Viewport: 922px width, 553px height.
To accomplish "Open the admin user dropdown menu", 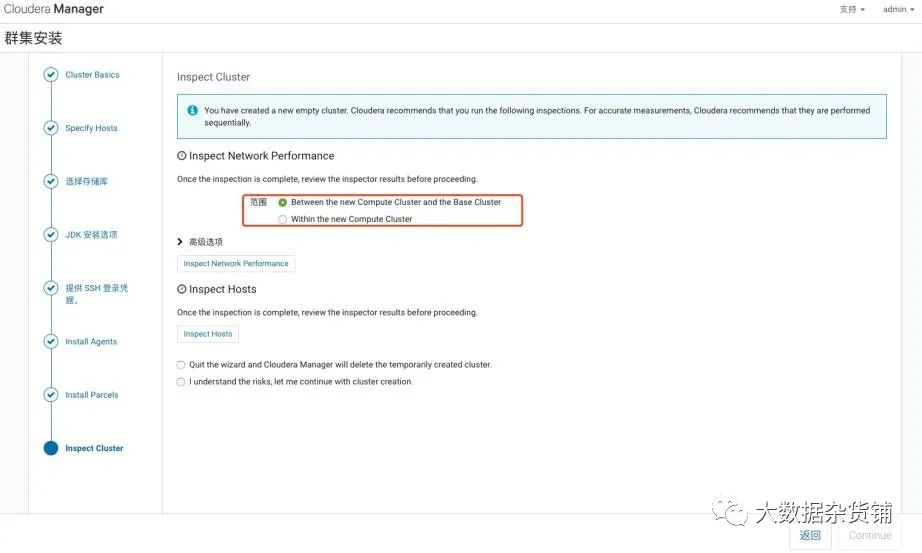I will (898, 9).
